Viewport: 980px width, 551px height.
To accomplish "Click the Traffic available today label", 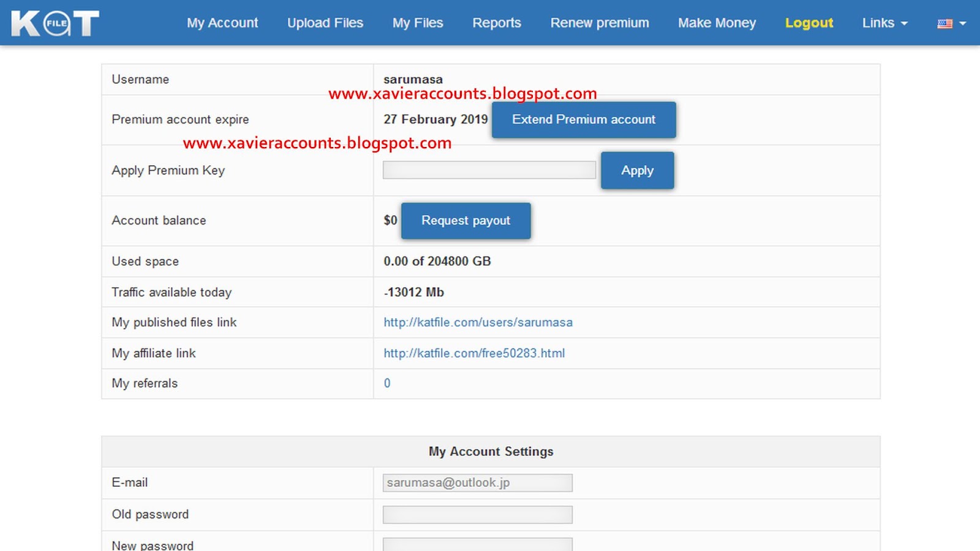I will [x=171, y=292].
